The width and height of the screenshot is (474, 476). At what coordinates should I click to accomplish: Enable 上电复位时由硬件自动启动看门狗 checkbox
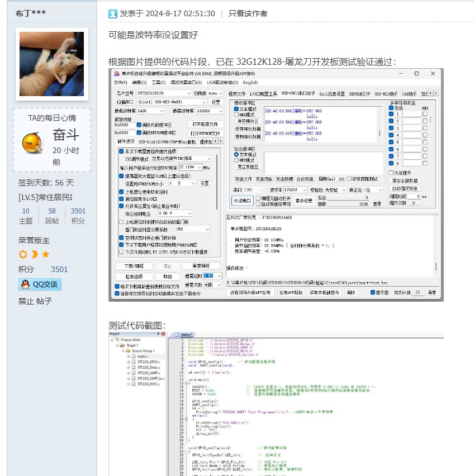point(121,222)
